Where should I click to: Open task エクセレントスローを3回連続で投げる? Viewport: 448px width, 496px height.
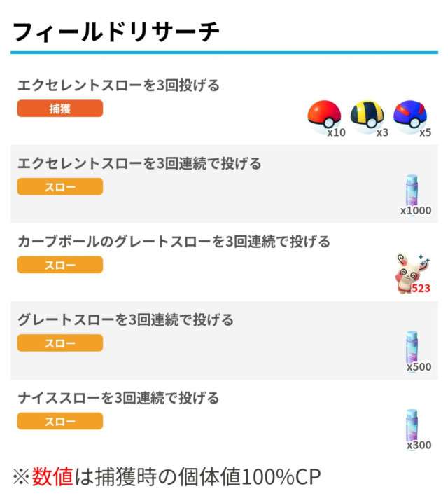[x=139, y=164]
